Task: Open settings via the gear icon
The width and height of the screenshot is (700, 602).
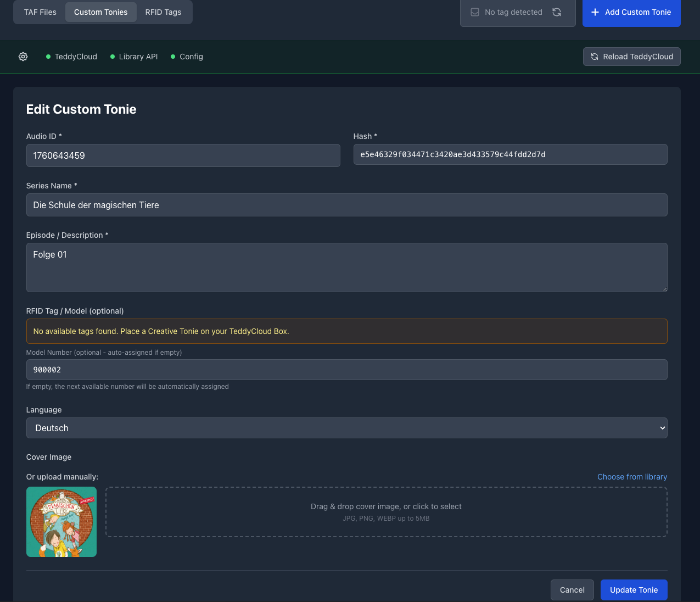Action: pyautogui.click(x=23, y=57)
